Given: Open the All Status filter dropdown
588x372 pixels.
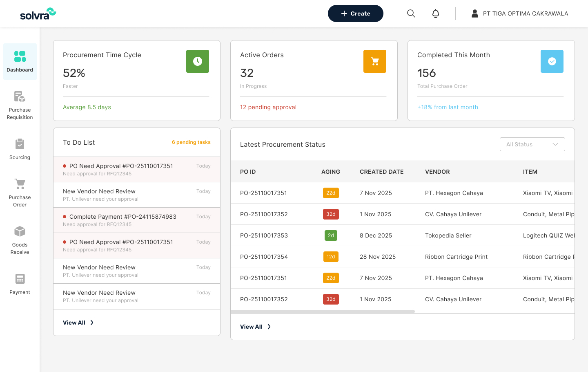Looking at the screenshot, I should pyautogui.click(x=532, y=144).
